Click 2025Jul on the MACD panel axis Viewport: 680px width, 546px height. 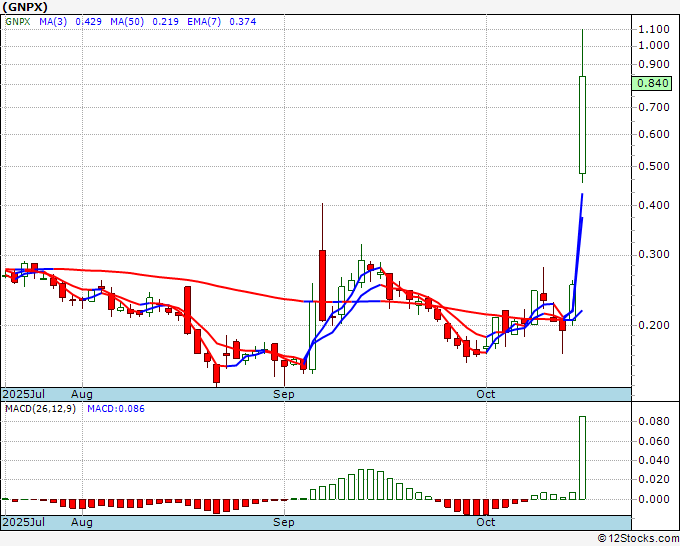click(x=23, y=522)
